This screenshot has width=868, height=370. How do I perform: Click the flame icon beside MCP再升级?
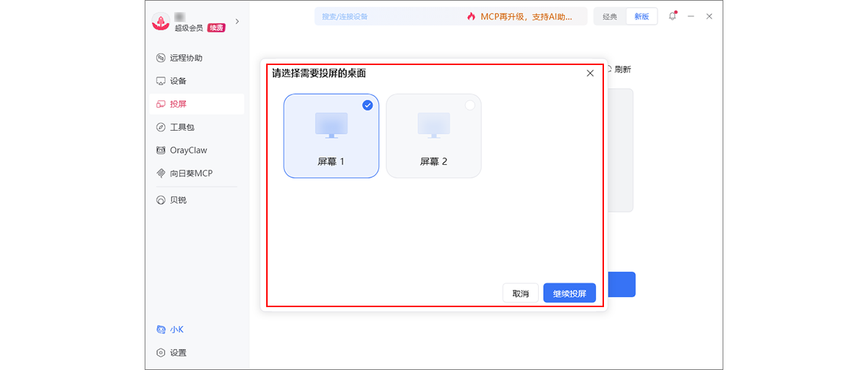point(472,16)
